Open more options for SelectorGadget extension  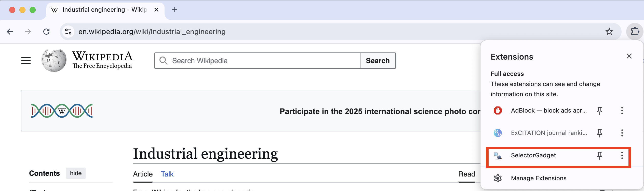tap(622, 155)
